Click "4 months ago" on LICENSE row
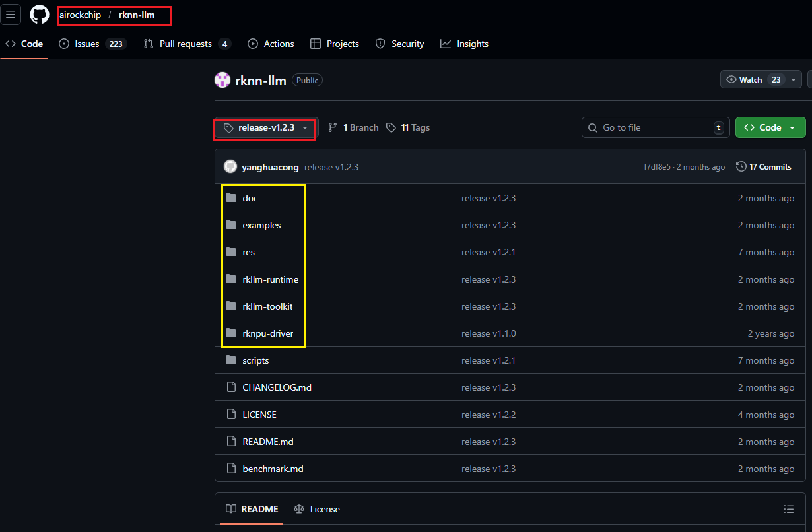This screenshot has height=532, width=812. tap(766, 415)
